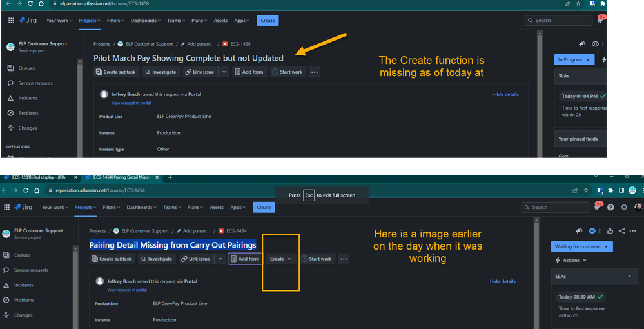Open Jira settings gear icon
644x329 pixels.
click(624, 207)
